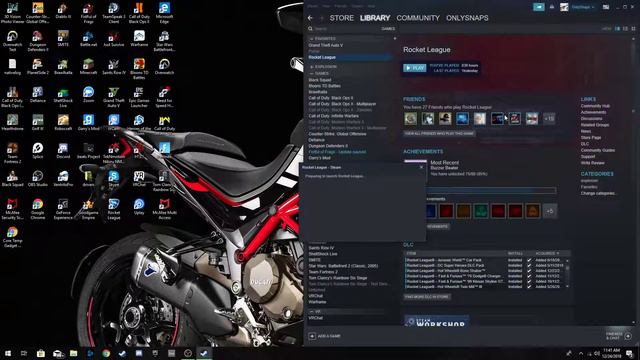Viewport: 640px width, 360px height.
Task: Switch Steam library to grid view
Action: (633, 29)
